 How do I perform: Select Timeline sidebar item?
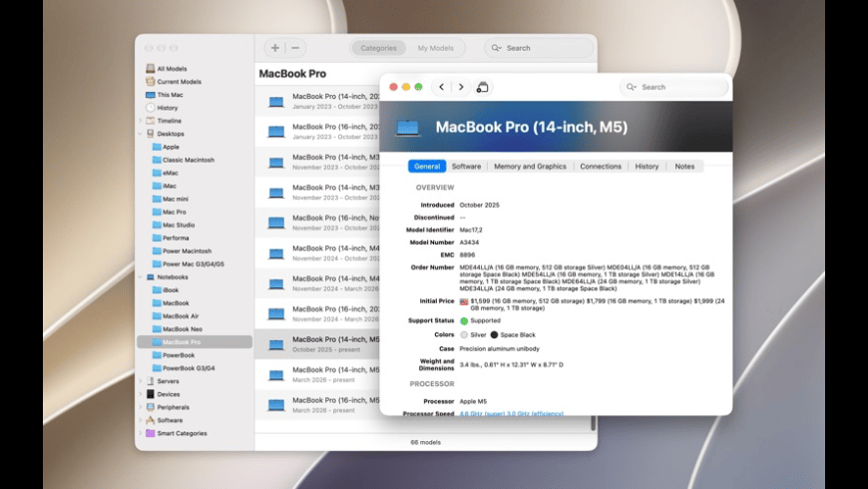coord(164,121)
